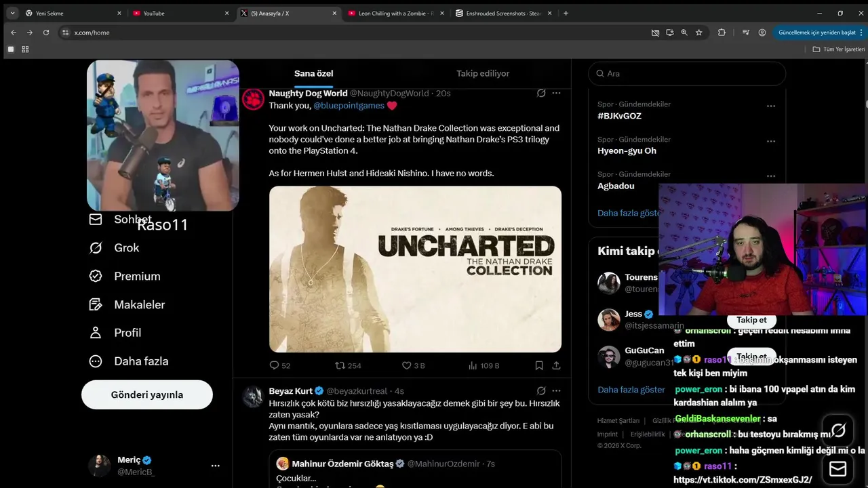Reply to the Naughty Dog World post

click(275, 365)
